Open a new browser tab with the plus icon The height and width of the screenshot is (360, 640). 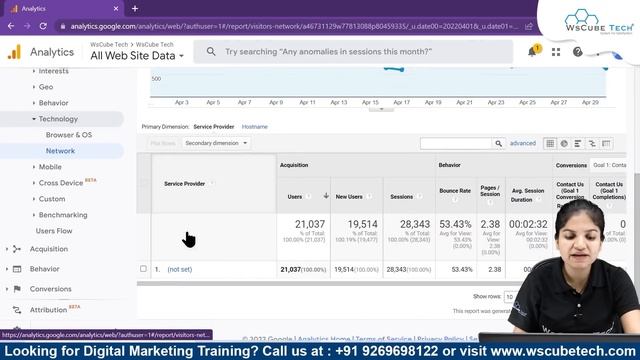click(135, 8)
